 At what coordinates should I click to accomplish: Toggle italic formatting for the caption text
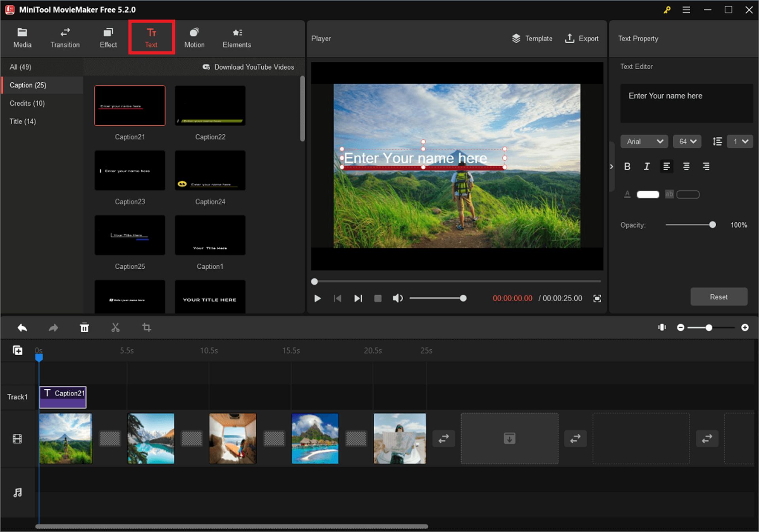[647, 166]
